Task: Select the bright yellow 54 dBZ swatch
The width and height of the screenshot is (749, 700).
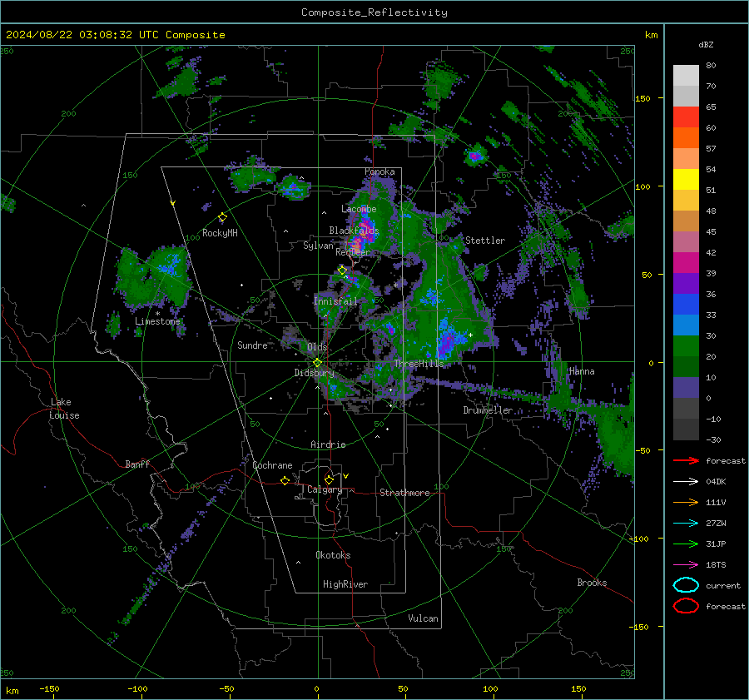Action: pos(686,180)
